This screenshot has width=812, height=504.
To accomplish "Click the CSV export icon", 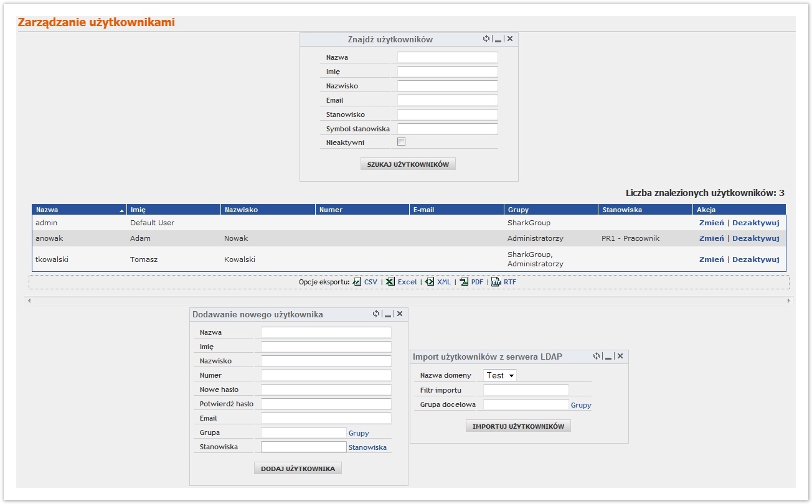I will coord(357,282).
